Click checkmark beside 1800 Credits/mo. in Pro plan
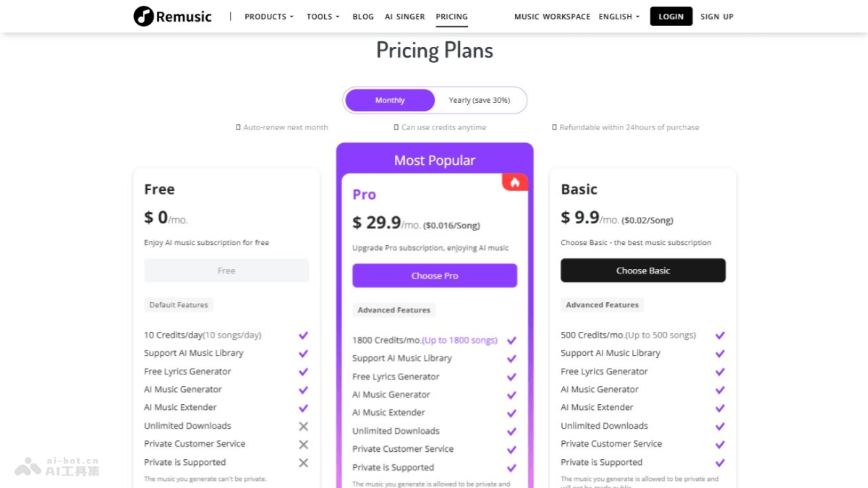868x488 pixels. coord(511,341)
